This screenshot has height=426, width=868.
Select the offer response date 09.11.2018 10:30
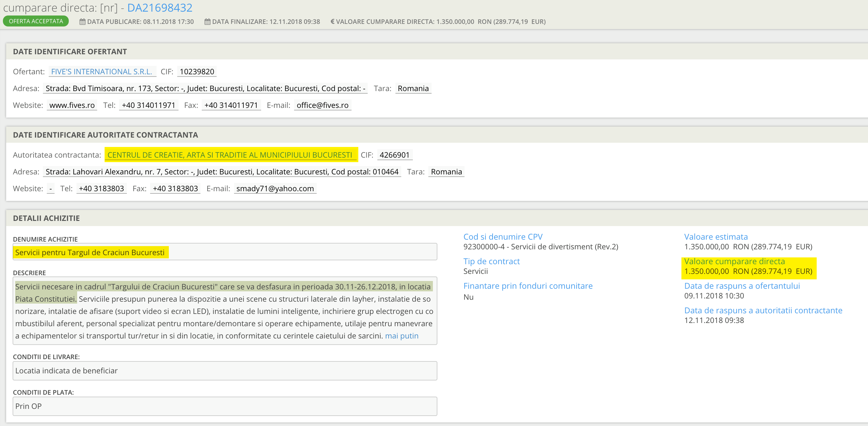pos(714,296)
